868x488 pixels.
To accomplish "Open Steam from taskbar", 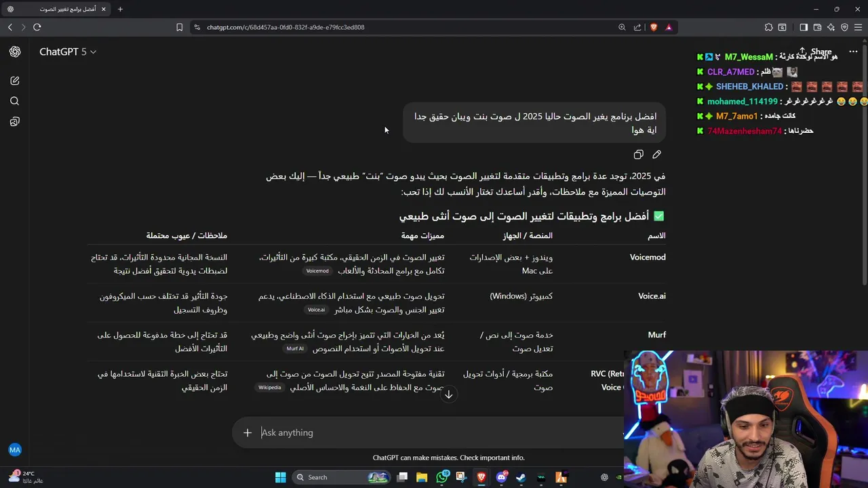I will tap(521, 477).
